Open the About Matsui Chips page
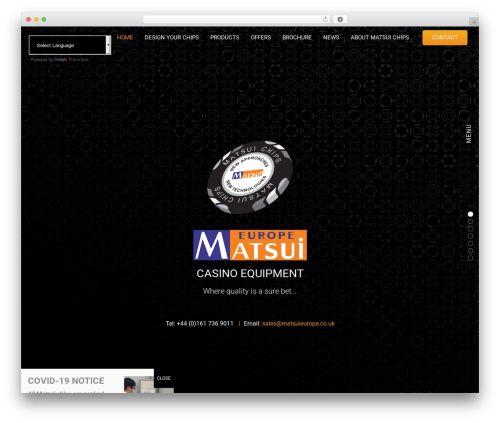The width and height of the screenshot is (500, 423). click(380, 37)
